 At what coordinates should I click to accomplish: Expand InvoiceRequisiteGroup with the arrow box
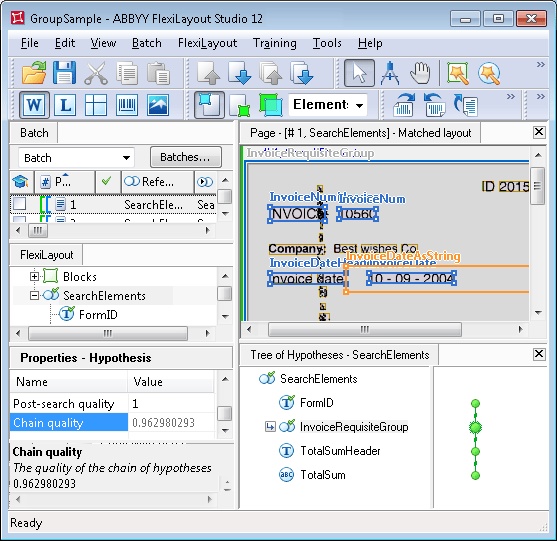270,427
